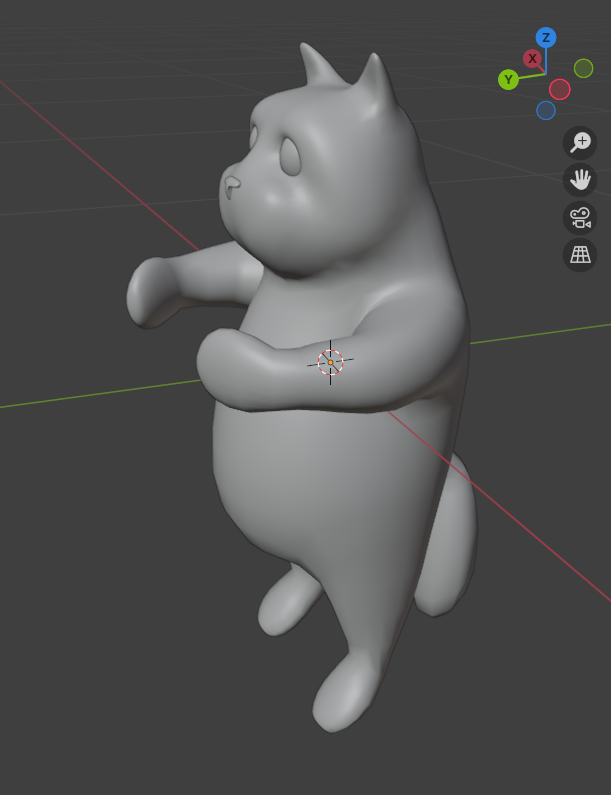Click the 3D cursor on the arm

coord(330,363)
